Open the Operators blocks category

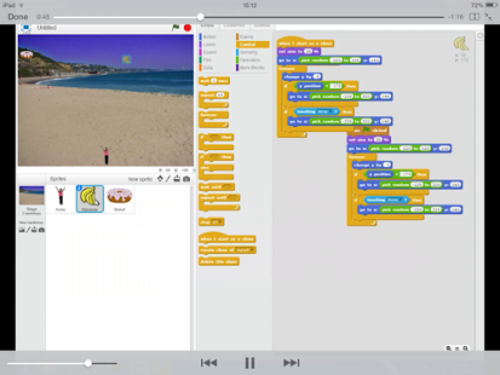(x=250, y=60)
